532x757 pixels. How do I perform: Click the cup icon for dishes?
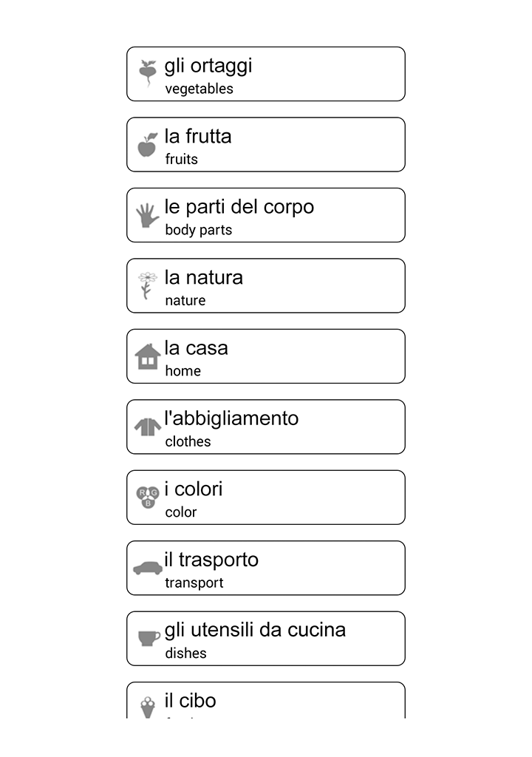click(149, 638)
